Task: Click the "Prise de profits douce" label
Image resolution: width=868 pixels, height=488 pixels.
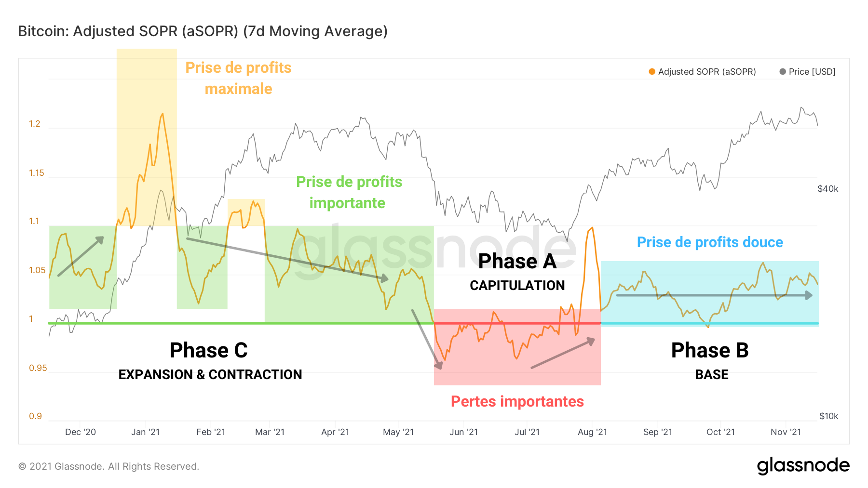Action: pos(710,242)
